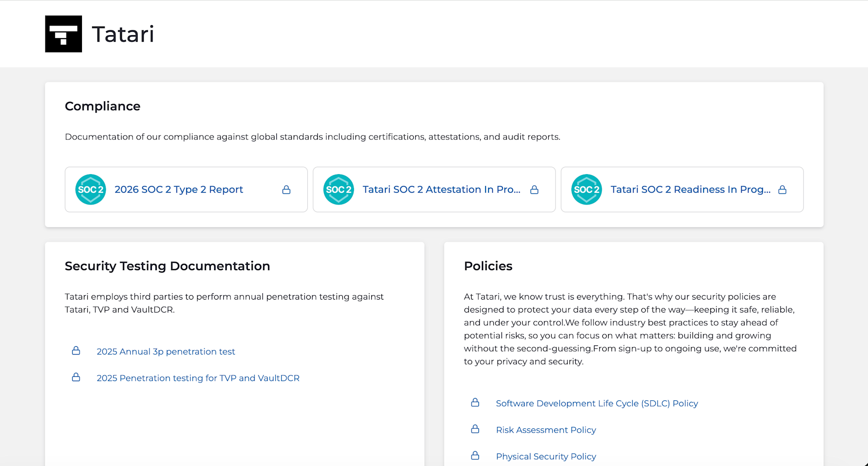Click the Security Testing Documentation heading
The height and width of the screenshot is (466, 868).
click(x=167, y=266)
